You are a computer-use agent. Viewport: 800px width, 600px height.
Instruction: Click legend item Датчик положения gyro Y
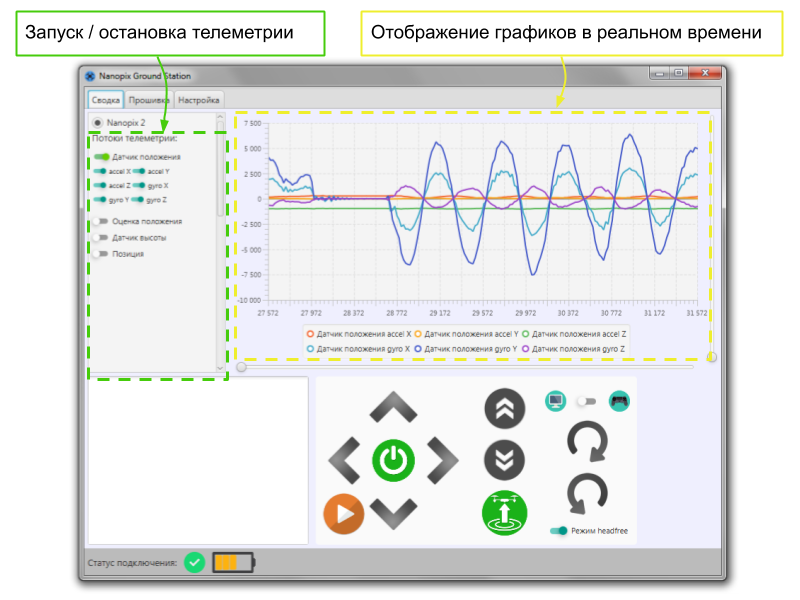[x=466, y=349]
